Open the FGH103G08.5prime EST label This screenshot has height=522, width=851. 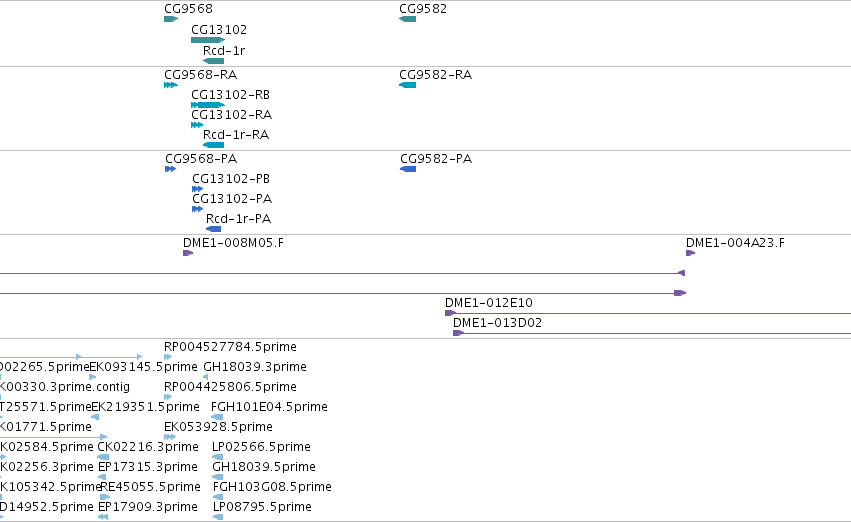(x=272, y=487)
